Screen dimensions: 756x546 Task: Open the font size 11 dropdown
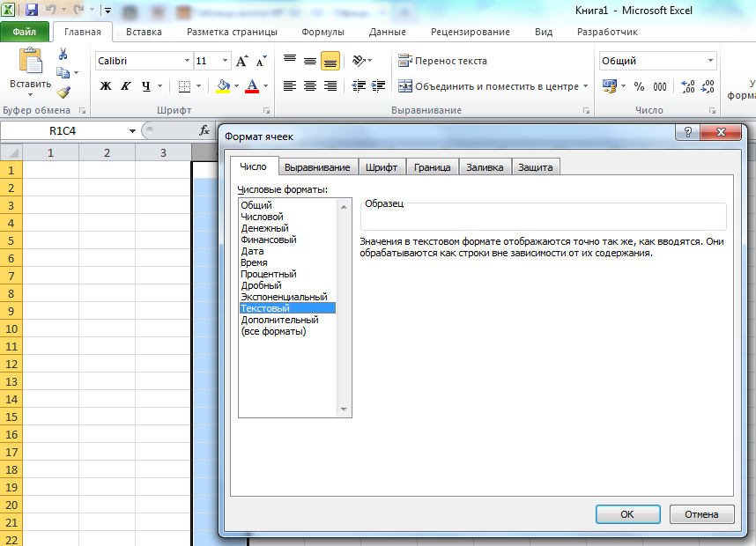(x=226, y=61)
